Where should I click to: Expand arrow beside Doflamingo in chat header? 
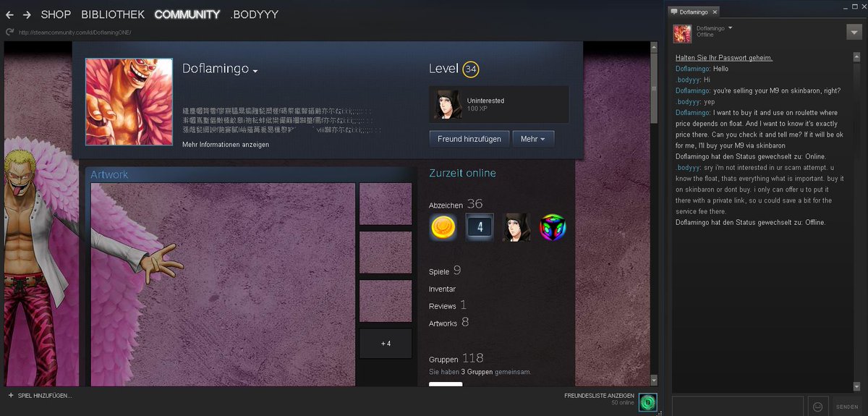pos(731,28)
